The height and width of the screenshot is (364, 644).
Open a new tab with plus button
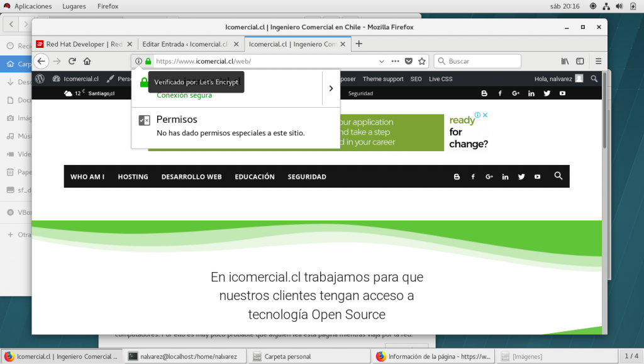coord(359,43)
